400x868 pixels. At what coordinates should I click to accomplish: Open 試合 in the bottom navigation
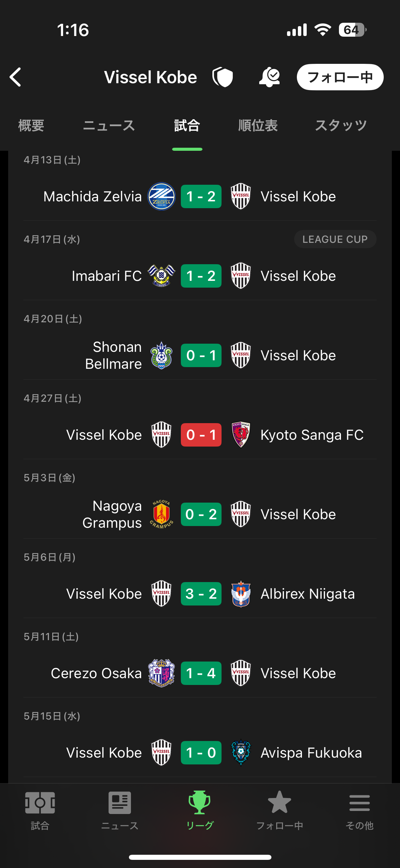click(x=40, y=810)
